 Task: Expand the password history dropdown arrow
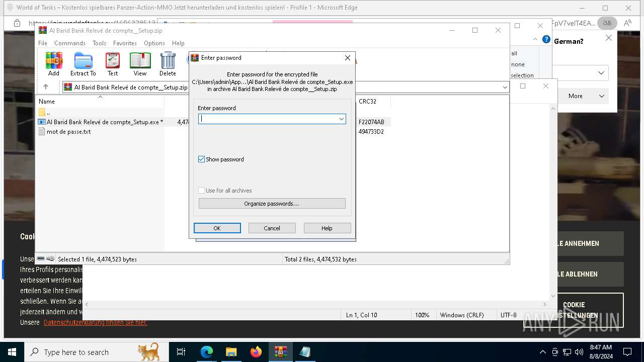click(x=342, y=119)
